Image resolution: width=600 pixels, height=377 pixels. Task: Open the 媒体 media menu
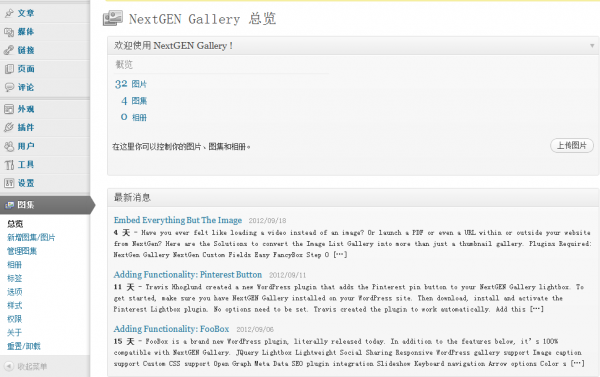pos(26,32)
